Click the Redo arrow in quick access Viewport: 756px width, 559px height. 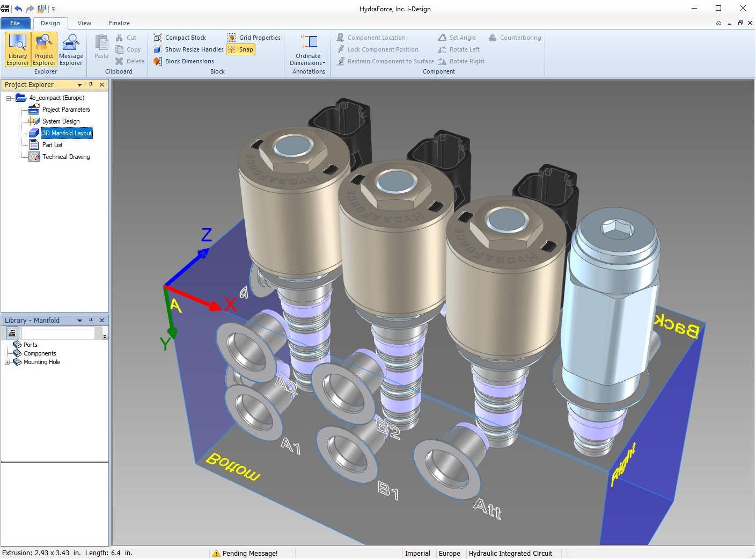[x=30, y=9]
